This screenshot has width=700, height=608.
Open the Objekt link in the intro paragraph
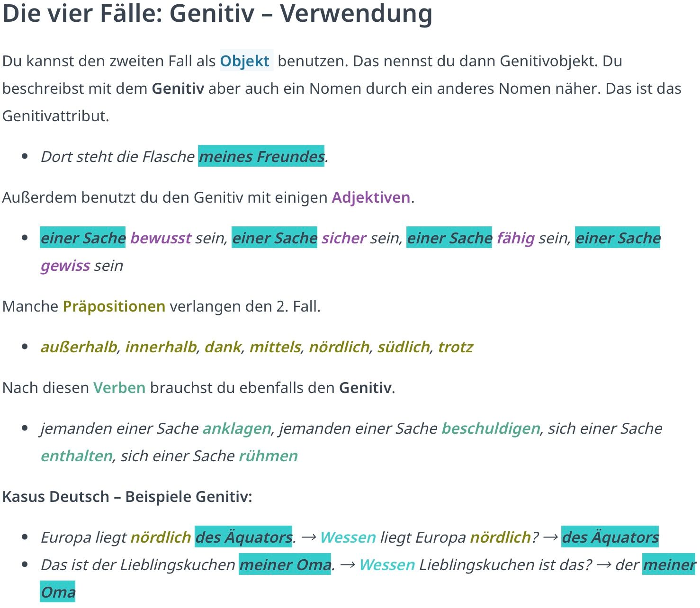tap(245, 61)
